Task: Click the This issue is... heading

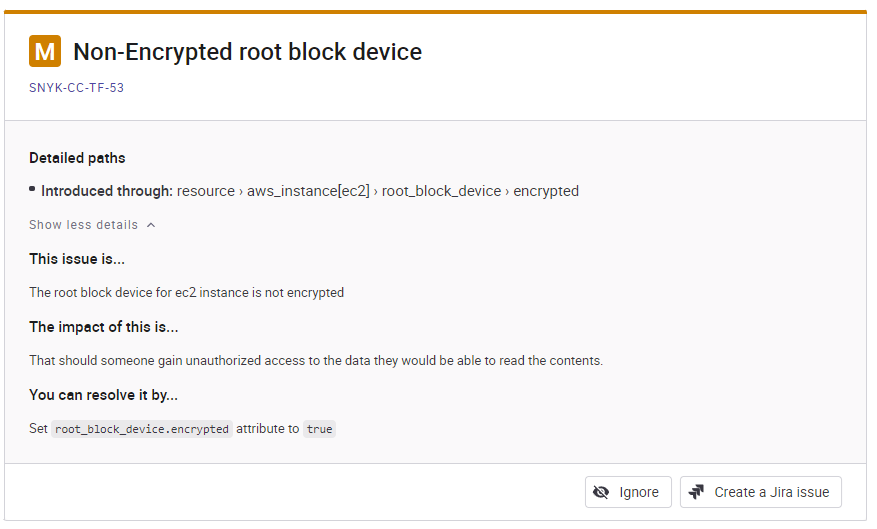Action: (77, 259)
